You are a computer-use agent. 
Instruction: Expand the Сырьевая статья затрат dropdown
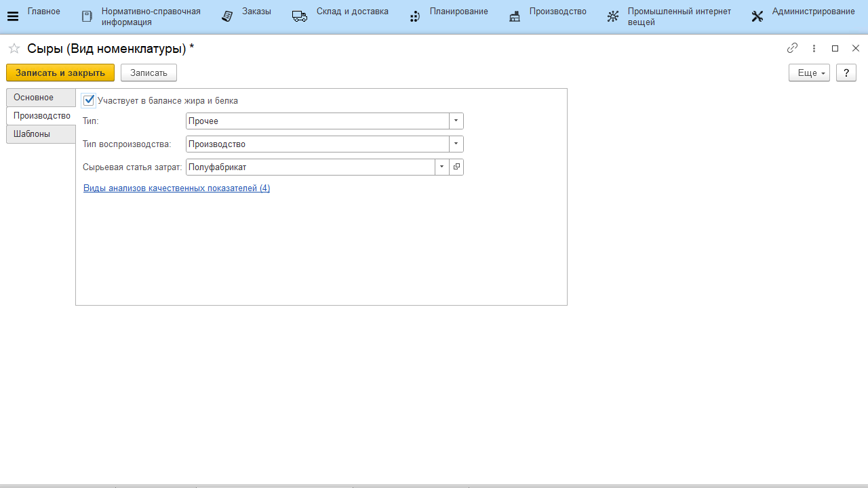(442, 167)
